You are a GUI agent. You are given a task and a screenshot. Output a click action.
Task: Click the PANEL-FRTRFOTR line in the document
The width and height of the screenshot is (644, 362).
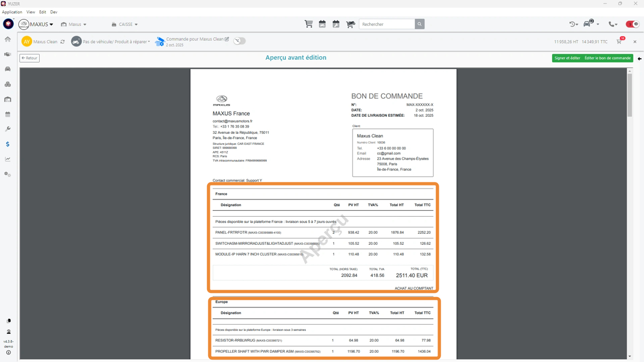(323, 232)
